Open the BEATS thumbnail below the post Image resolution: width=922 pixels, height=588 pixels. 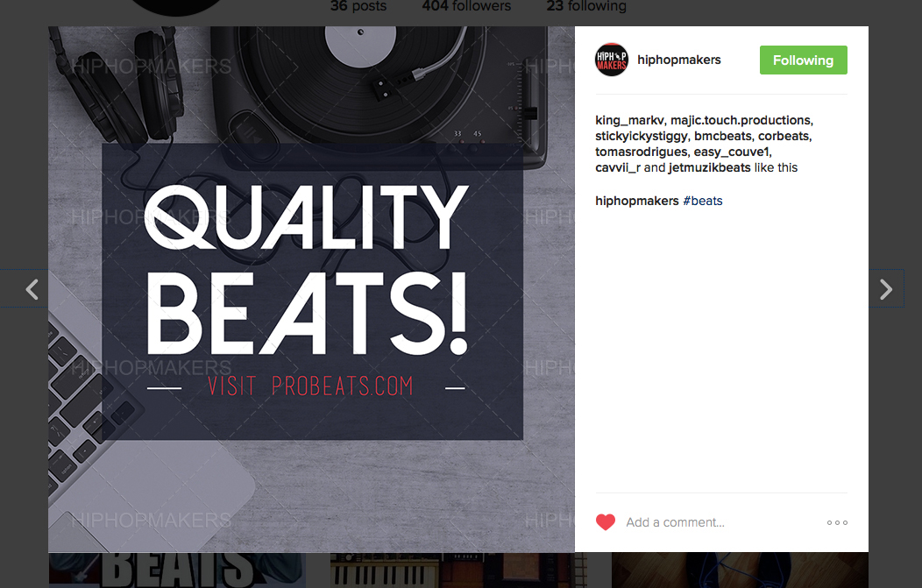(x=177, y=570)
